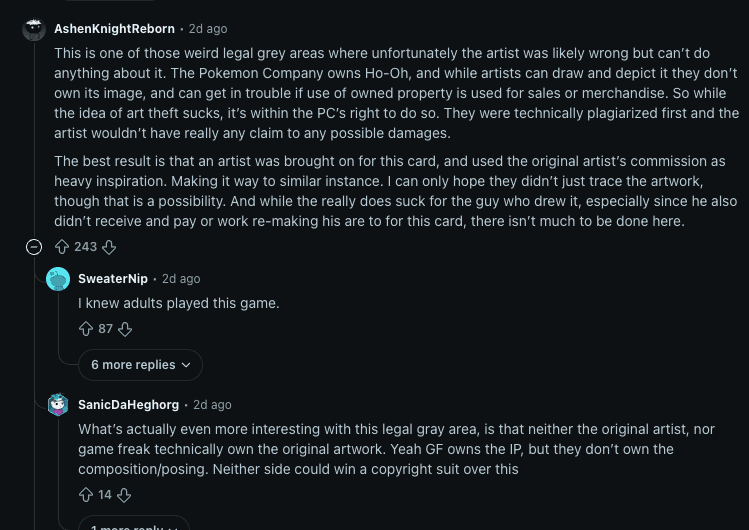This screenshot has width=749, height=530.
Task: Expand 6 more replies
Action: [133, 365]
